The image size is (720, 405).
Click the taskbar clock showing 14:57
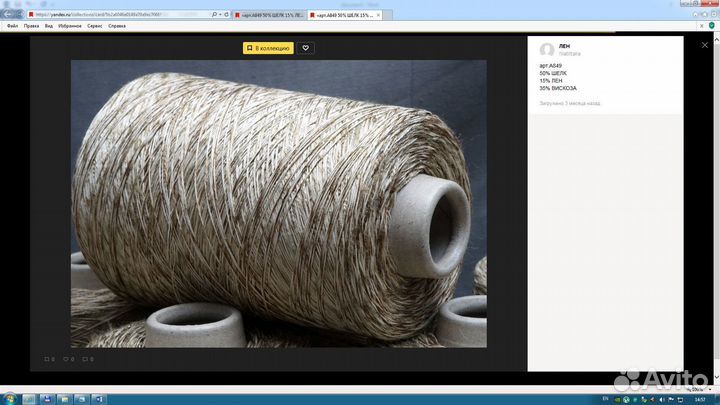point(699,398)
